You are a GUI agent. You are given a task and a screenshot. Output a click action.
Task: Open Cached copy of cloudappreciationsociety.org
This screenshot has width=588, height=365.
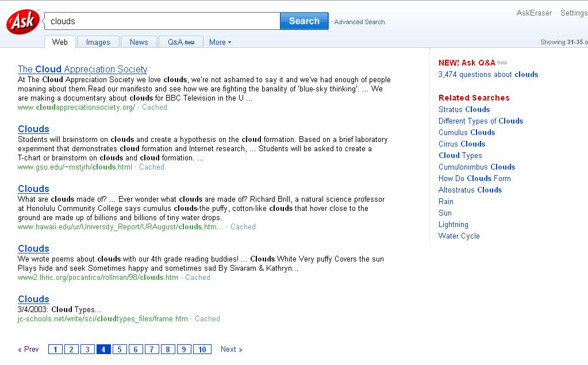coord(155,107)
